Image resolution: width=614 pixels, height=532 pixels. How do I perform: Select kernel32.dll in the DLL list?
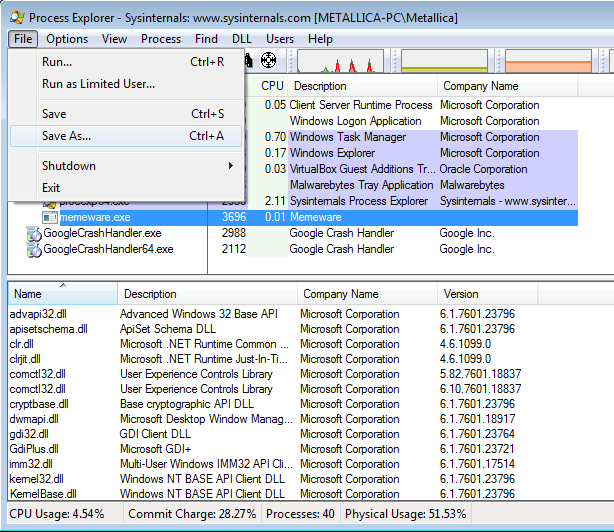[x=36, y=479]
